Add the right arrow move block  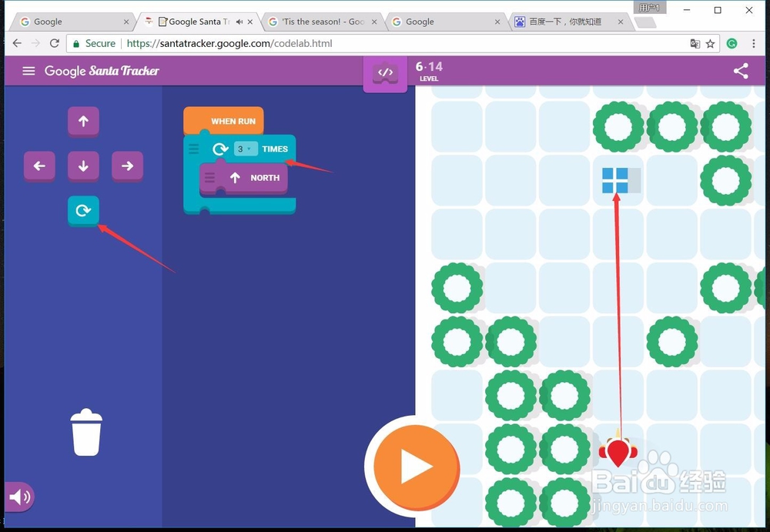point(127,166)
